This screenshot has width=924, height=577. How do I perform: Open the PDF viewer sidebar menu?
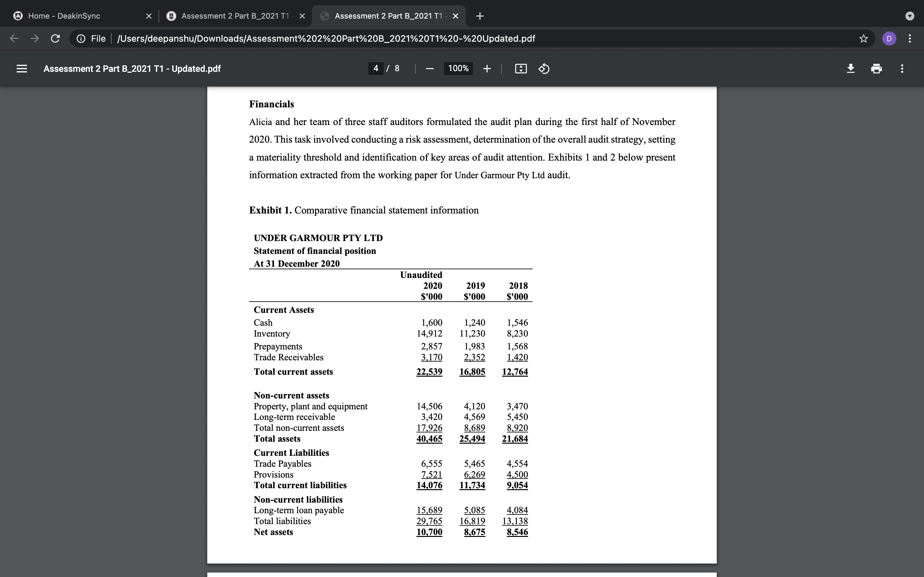pos(22,69)
